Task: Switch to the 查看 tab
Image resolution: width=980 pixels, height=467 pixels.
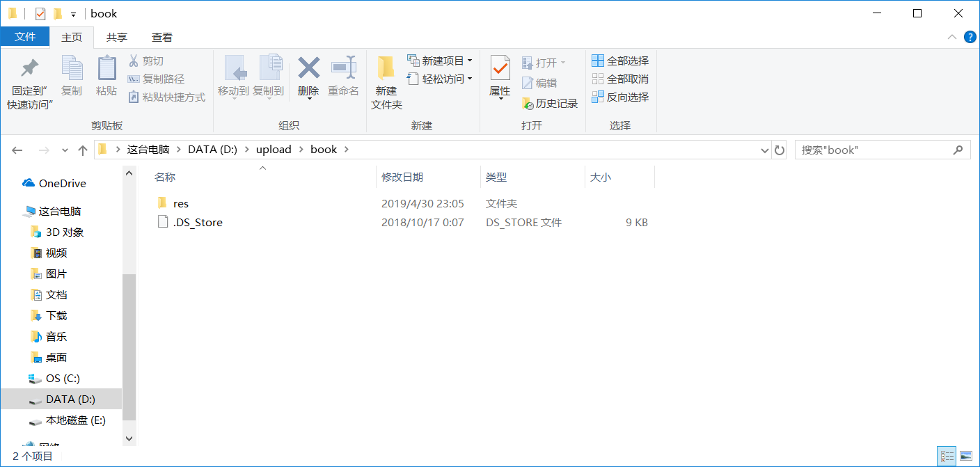Action: pyautogui.click(x=161, y=37)
